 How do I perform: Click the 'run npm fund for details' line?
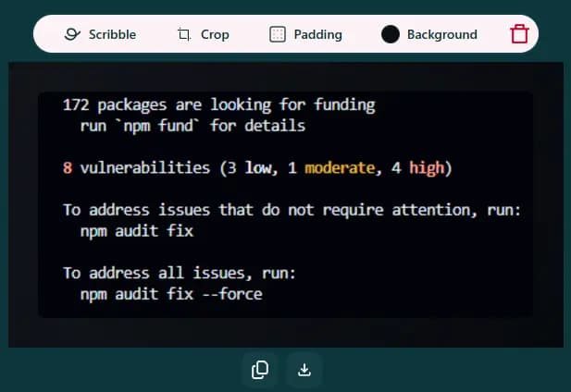click(192, 126)
